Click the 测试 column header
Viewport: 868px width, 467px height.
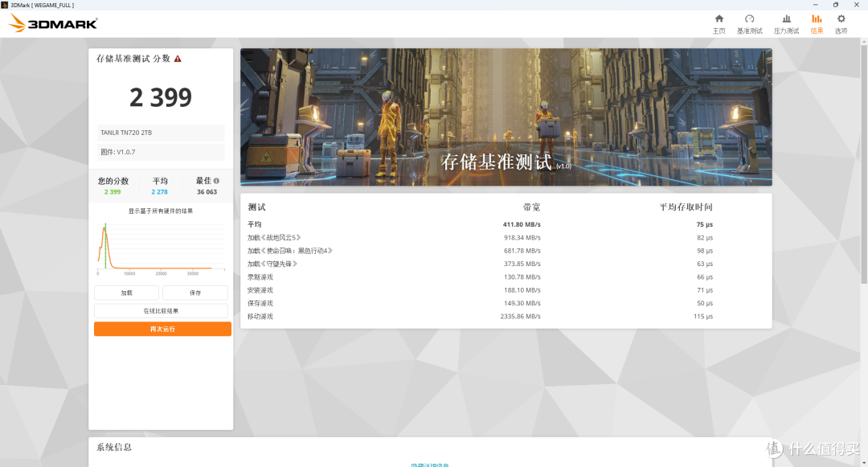(x=257, y=207)
